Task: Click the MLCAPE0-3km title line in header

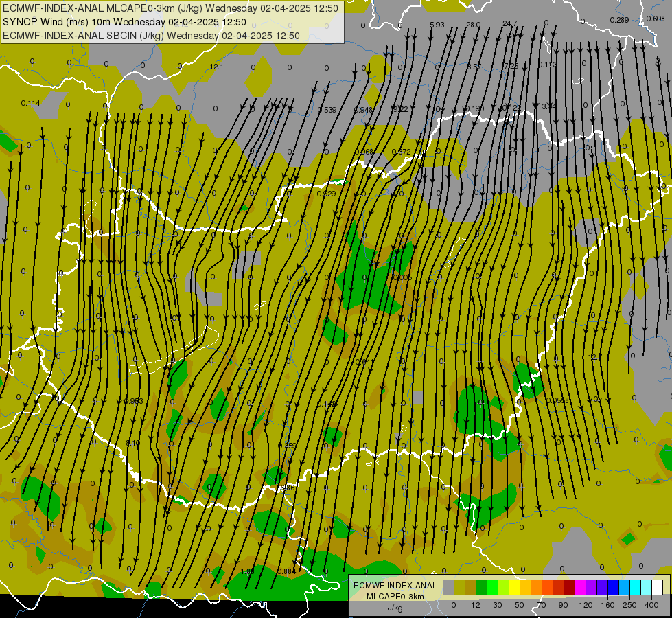Action: pos(170,8)
